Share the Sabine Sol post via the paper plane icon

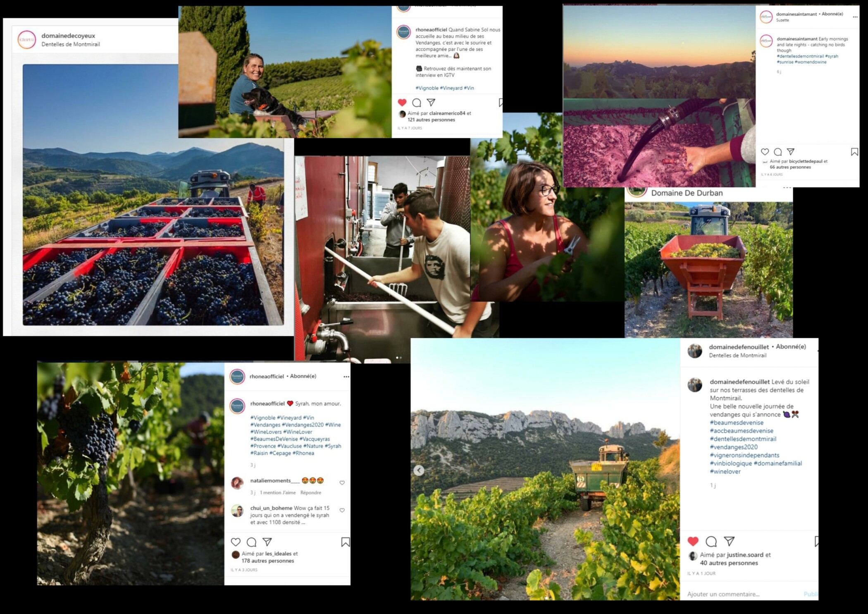(x=431, y=102)
